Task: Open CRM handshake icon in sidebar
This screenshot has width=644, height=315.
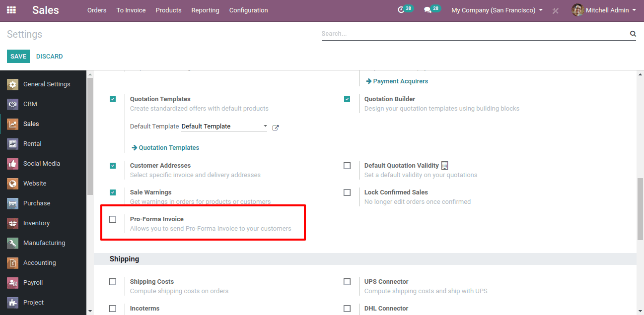Action: tap(13, 104)
